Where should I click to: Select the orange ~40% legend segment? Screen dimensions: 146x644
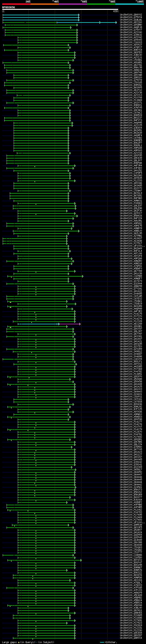click(x=45, y=4)
